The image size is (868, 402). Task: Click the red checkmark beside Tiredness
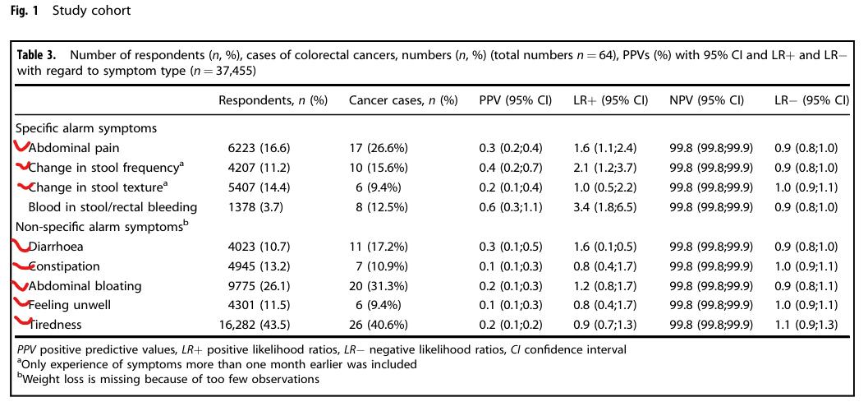coord(21,323)
